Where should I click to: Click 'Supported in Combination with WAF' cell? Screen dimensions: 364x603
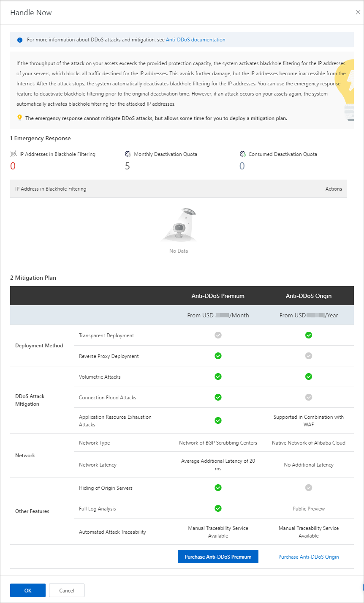click(309, 421)
